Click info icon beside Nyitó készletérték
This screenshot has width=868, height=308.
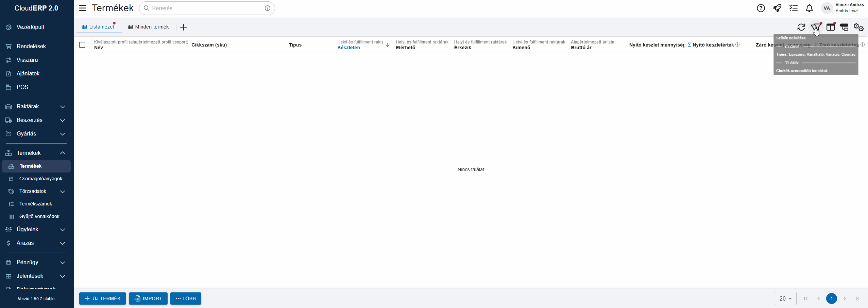pos(737,44)
